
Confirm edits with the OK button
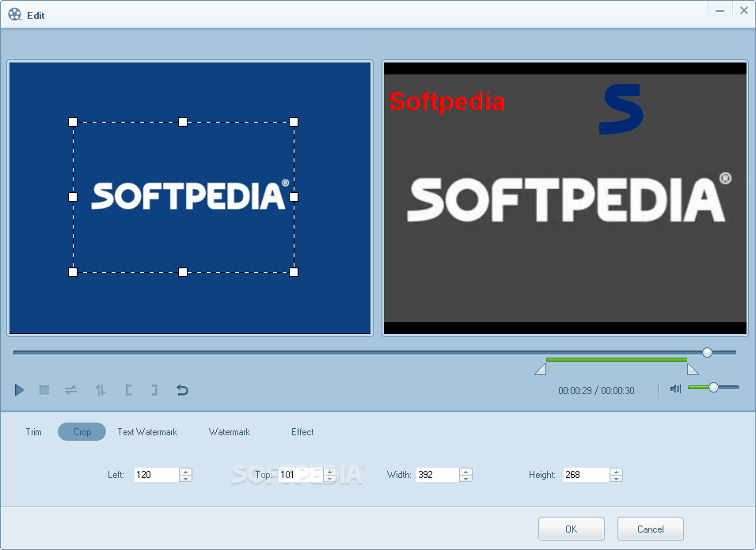572,529
